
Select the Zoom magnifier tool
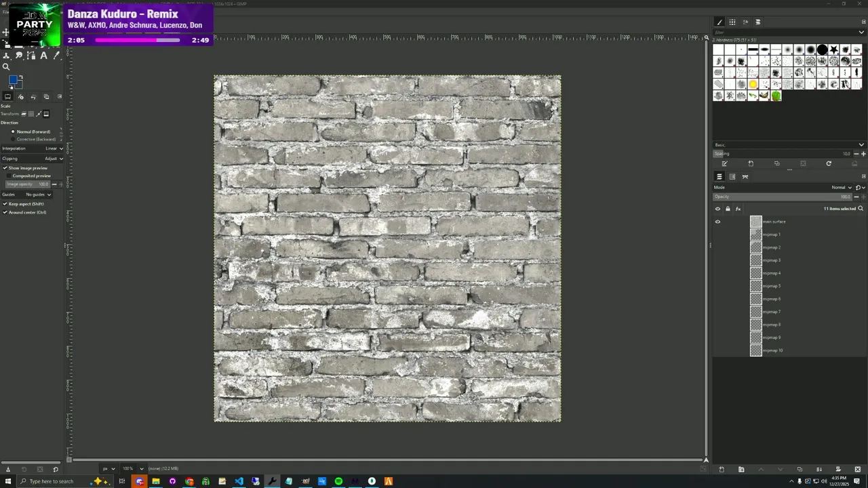pyautogui.click(x=6, y=66)
